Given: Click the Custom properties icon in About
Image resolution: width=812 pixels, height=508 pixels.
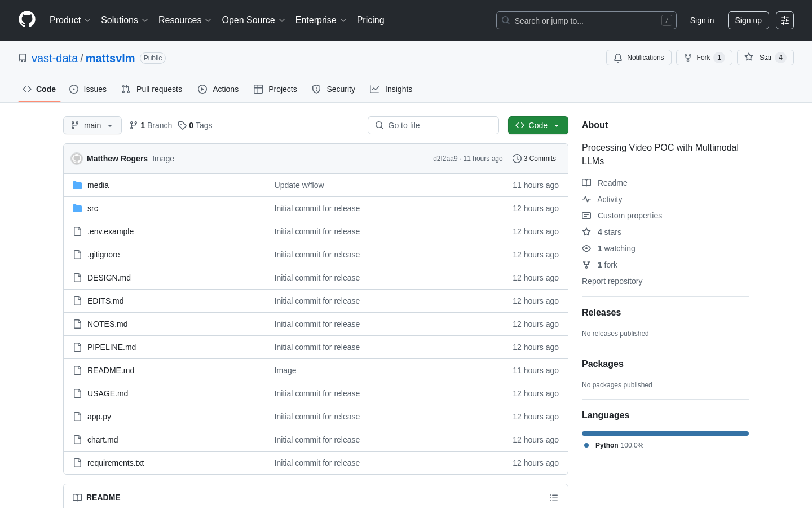Looking at the screenshot, I should pos(586,216).
